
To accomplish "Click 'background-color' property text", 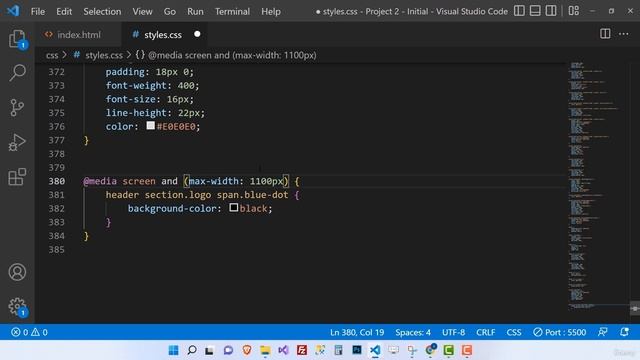I will (172, 209).
